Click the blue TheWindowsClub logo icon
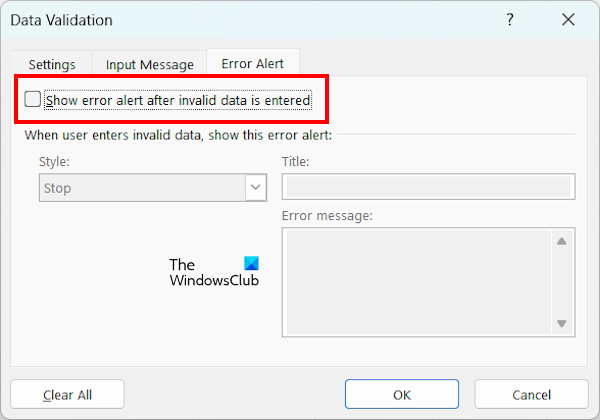Viewport: 600px width, 420px height. pyautogui.click(x=250, y=264)
